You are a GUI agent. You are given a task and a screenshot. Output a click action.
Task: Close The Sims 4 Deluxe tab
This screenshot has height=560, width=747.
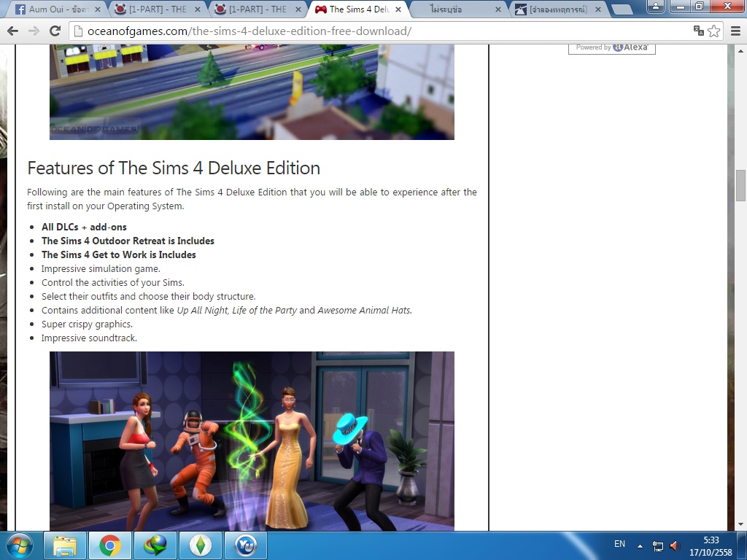click(x=398, y=9)
